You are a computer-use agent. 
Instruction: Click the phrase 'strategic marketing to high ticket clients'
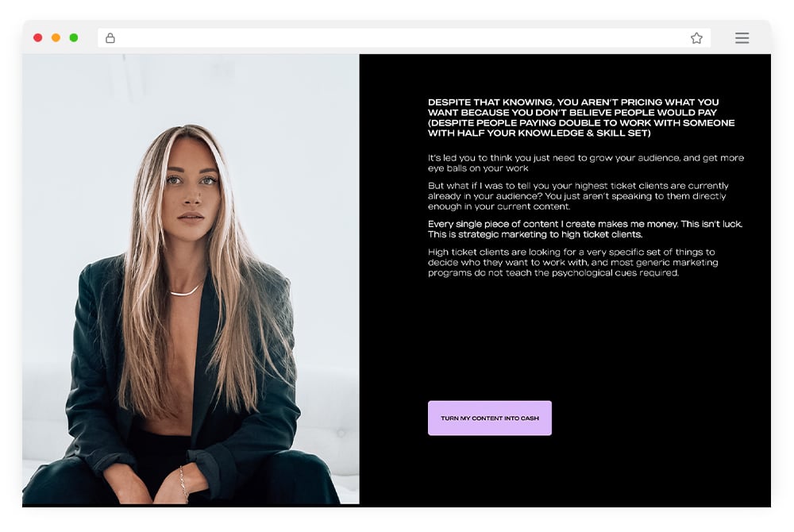click(x=550, y=234)
